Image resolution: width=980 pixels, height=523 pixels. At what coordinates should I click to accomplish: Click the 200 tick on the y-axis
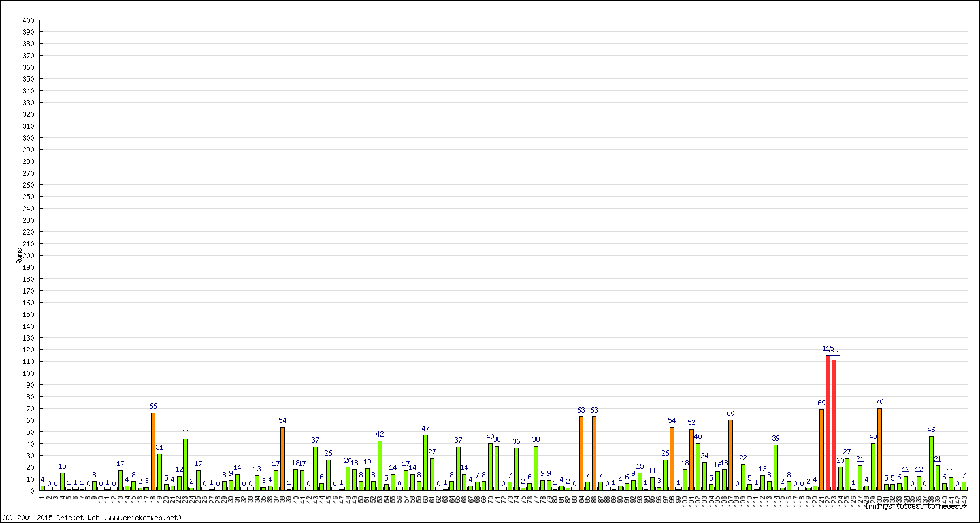click(x=28, y=256)
